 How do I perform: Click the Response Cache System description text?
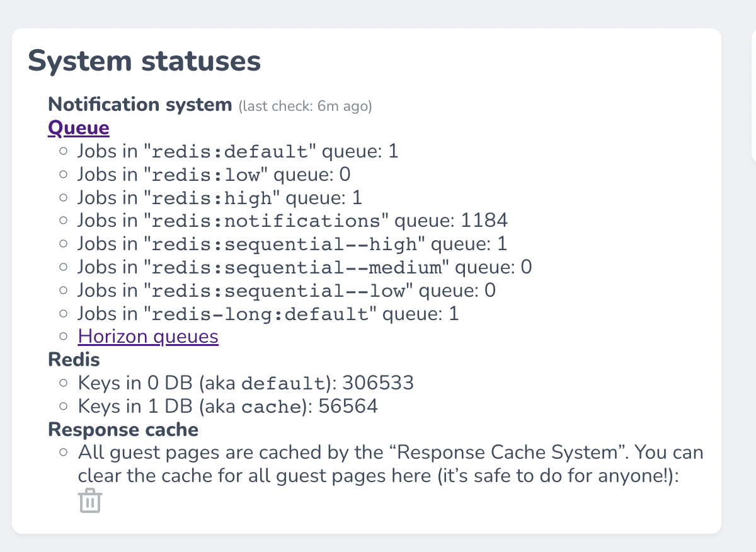point(390,464)
